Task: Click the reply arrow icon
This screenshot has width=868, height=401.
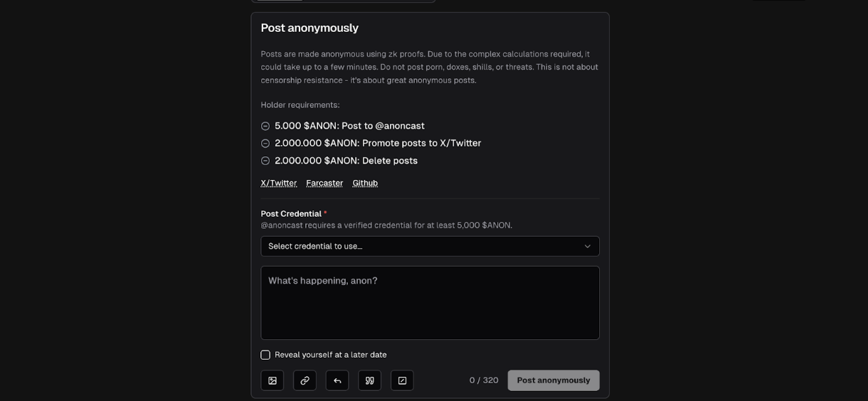Action: coord(337,380)
